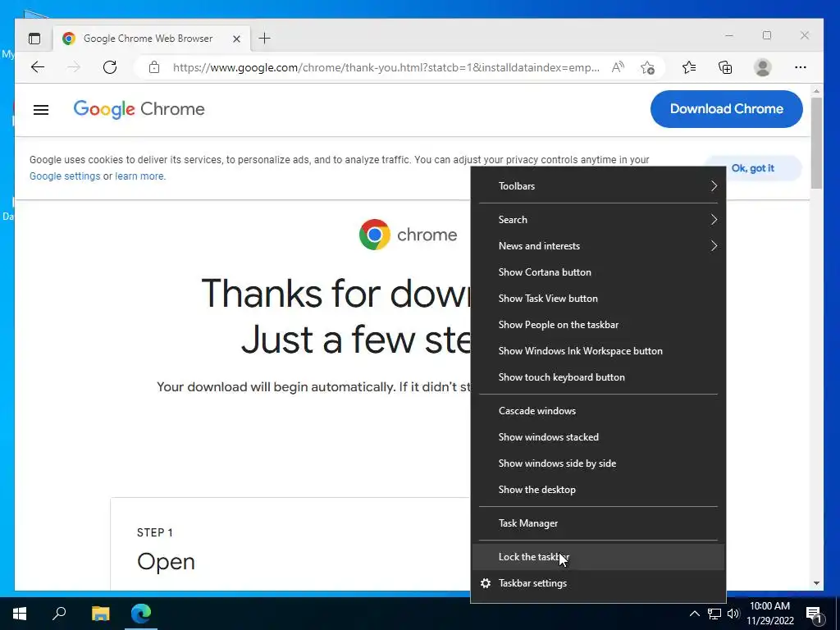Click the Ok, got it button

click(x=753, y=168)
